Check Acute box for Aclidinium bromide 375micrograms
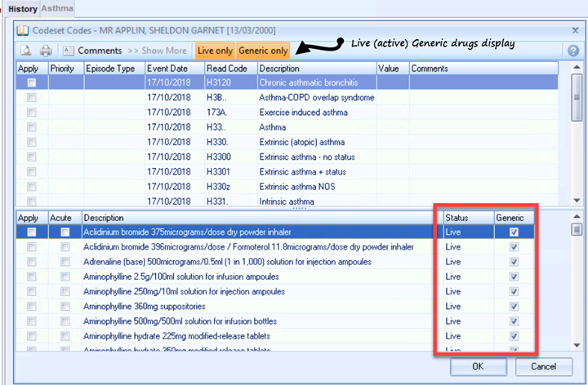Viewport: 588px width, 385px height. point(65,232)
